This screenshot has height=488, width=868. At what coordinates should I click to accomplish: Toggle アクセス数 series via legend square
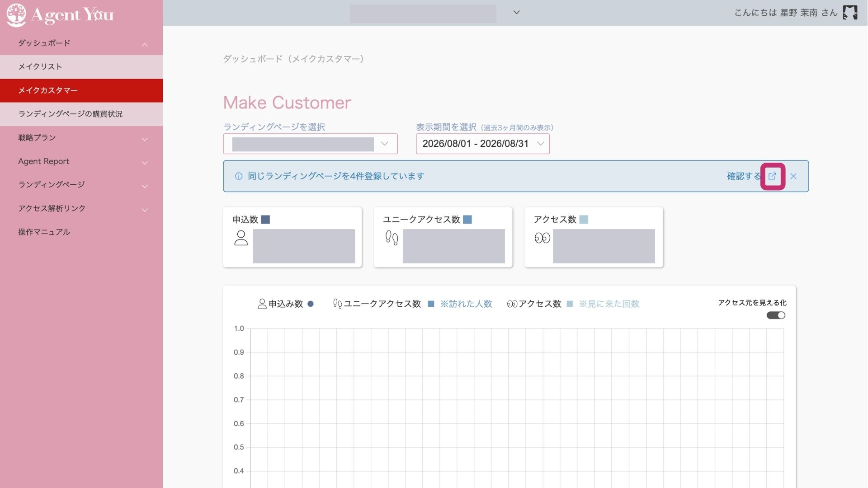pos(570,304)
